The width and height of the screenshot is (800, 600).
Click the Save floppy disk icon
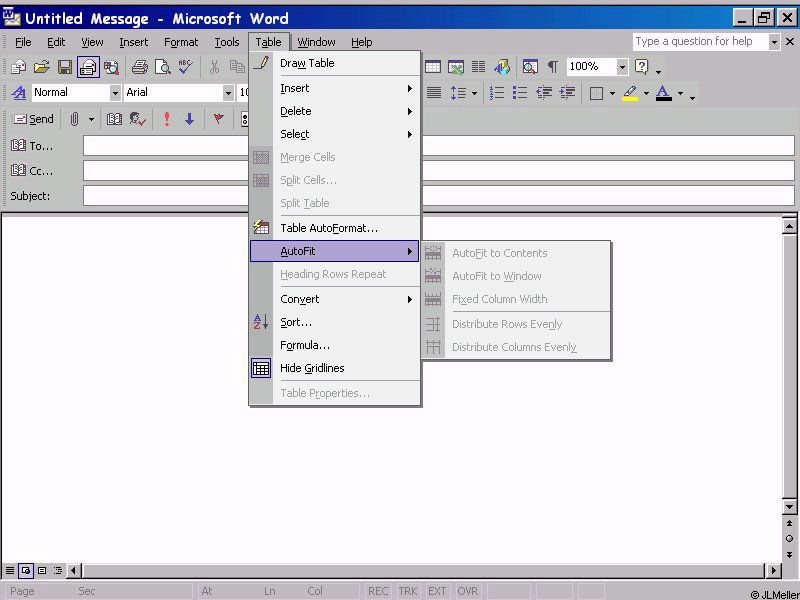coord(65,67)
